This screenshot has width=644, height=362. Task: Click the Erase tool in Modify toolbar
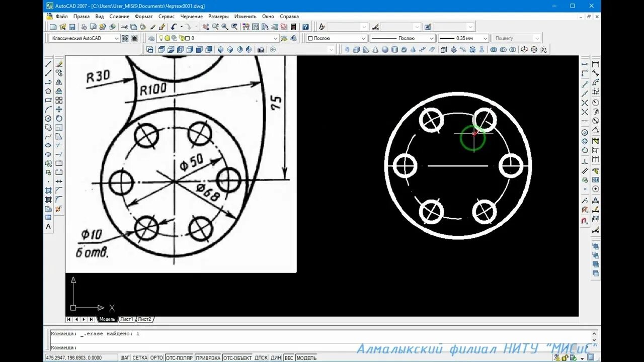59,64
